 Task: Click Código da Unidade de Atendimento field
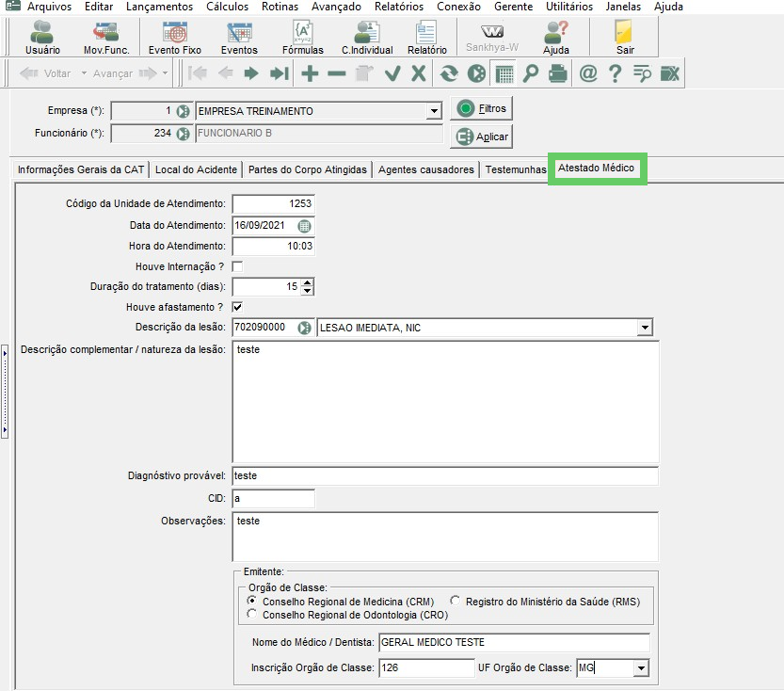(x=274, y=204)
